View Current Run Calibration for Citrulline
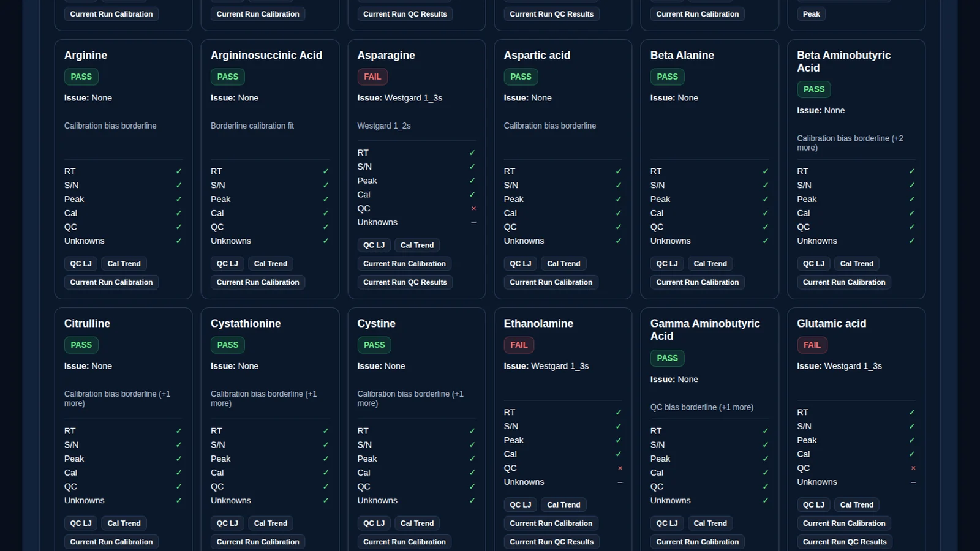The height and width of the screenshot is (551, 980). pos(111,542)
